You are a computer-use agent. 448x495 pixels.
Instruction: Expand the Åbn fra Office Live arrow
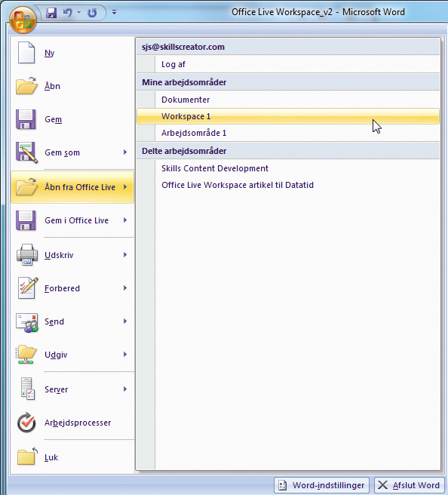click(x=125, y=187)
